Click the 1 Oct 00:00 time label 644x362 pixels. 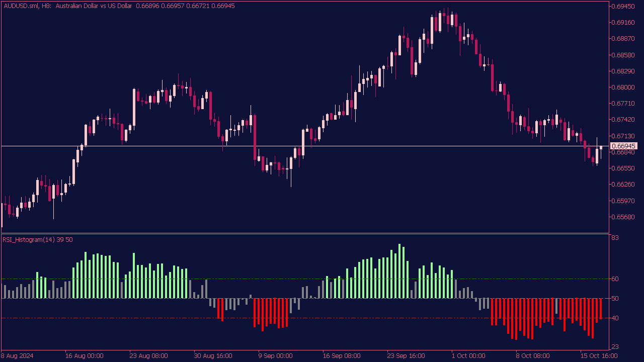[x=468, y=356]
